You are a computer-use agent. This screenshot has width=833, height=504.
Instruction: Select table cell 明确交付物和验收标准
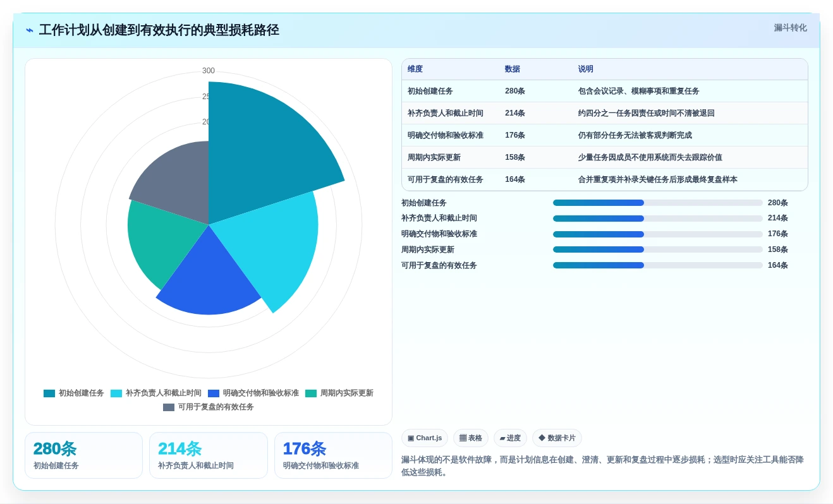[x=446, y=136]
